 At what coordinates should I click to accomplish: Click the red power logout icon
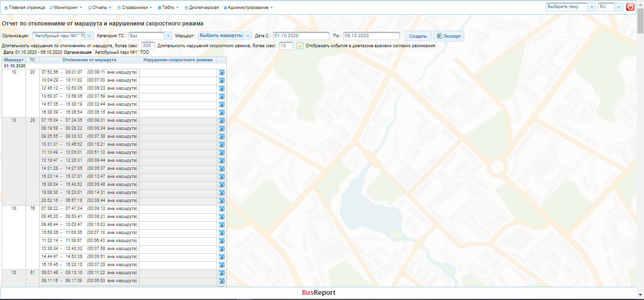630,7
